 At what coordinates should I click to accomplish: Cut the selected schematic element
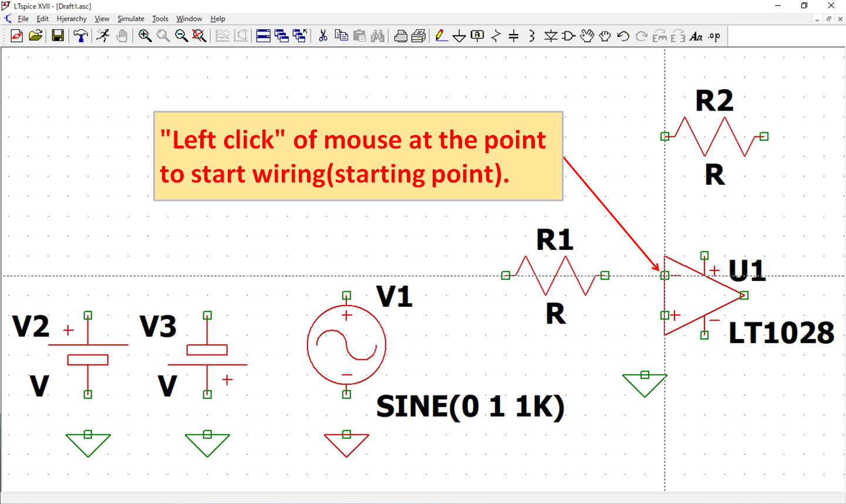click(x=323, y=36)
